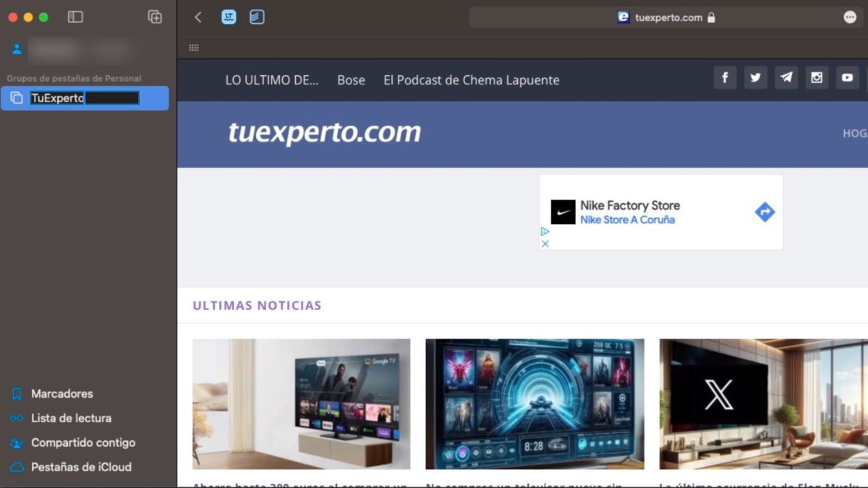This screenshot has height=488, width=868.
Task: Create a new tab group
Action: click(155, 17)
